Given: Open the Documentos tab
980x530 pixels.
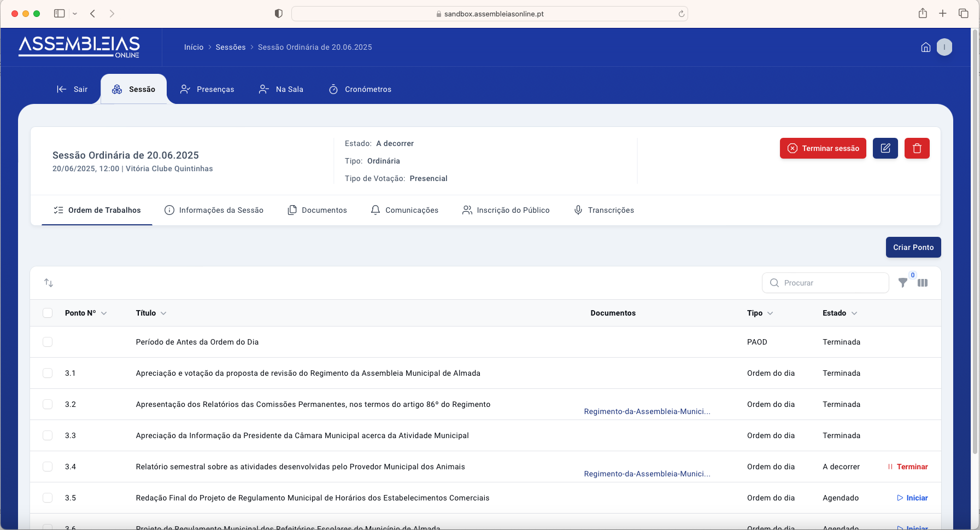Looking at the screenshot, I should pos(318,210).
